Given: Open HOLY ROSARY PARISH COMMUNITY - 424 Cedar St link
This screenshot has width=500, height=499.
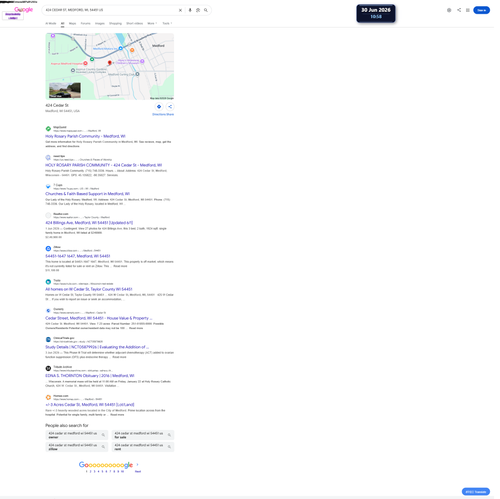Looking at the screenshot, I should [104, 165].
